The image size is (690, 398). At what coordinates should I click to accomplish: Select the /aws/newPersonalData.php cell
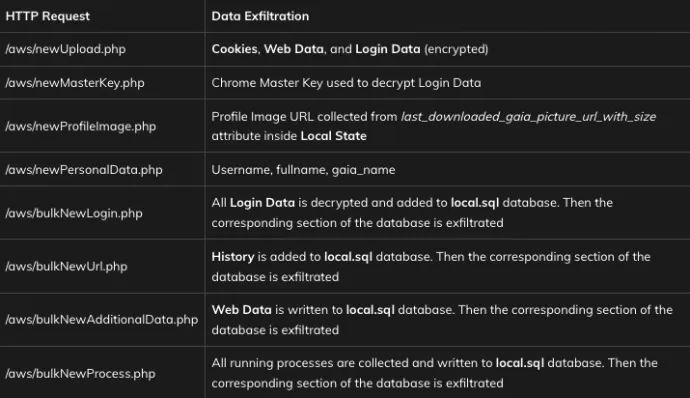(x=84, y=170)
